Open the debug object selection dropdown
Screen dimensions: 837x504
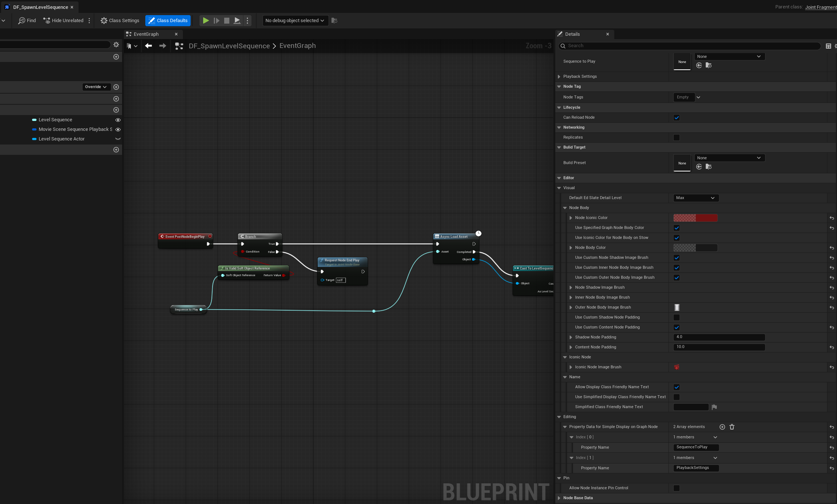click(295, 21)
